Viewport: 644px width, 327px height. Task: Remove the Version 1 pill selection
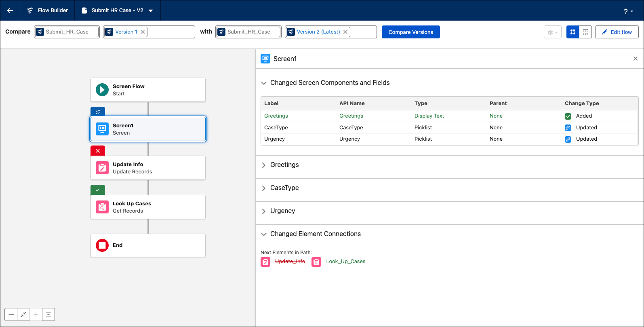[143, 32]
